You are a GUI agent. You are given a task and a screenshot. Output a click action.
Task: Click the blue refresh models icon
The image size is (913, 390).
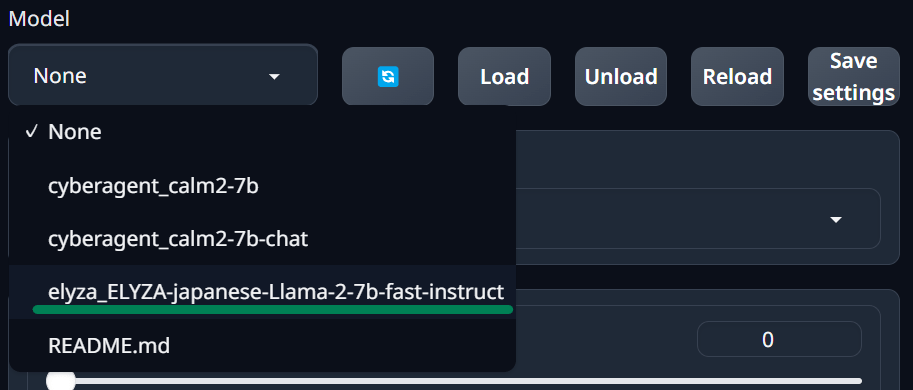click(x=388, y=76)
